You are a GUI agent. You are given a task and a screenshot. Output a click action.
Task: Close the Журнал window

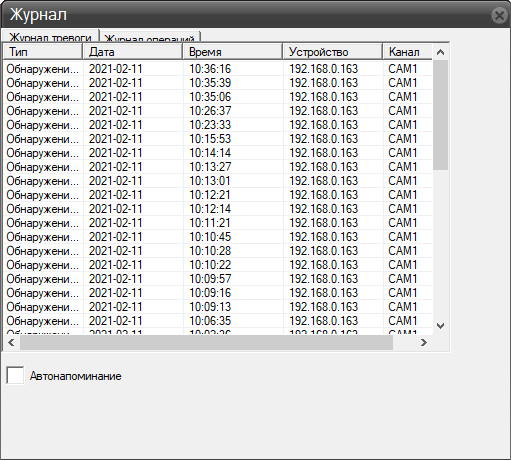tap(499, 15)
